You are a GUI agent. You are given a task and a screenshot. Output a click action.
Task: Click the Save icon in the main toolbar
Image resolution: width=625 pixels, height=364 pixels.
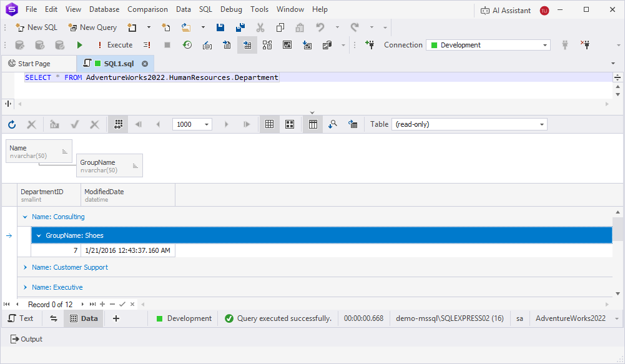pyautogui.click(x=220, y=27)
